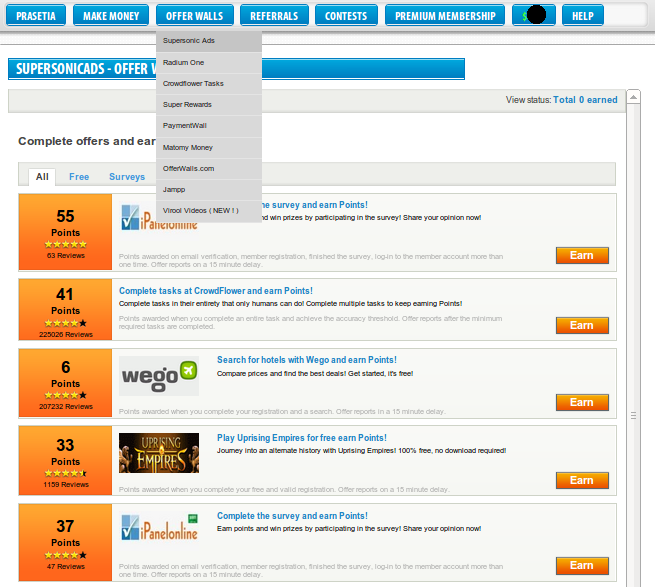Click the Uprising Empires thumbnail

pyautogui.click(x=159, y=453)
